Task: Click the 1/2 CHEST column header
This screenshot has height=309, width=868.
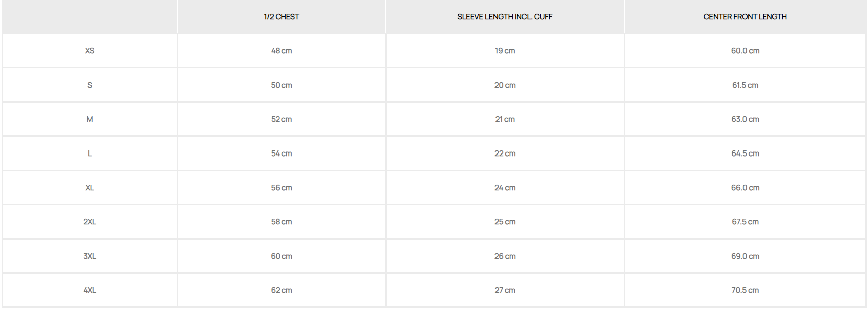Action: [281, 17]
